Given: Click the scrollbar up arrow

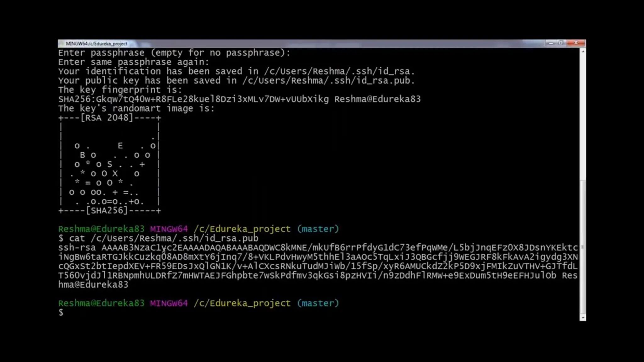Looking at the screenshot, I should coord(583,51).
